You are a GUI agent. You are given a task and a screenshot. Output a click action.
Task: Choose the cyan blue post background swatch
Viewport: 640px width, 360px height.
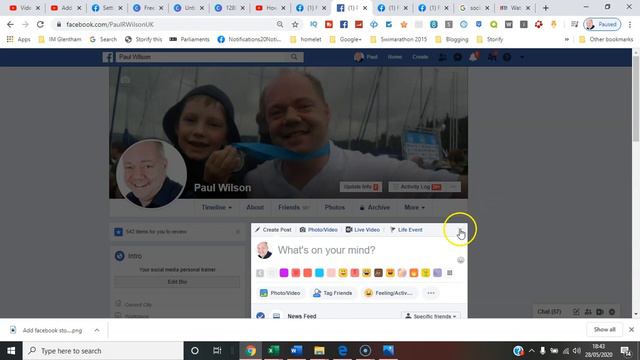click(320, 273)
